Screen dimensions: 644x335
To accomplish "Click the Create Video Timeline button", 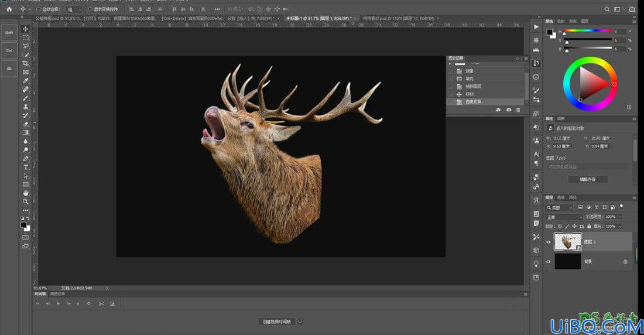I will [278, 322].
